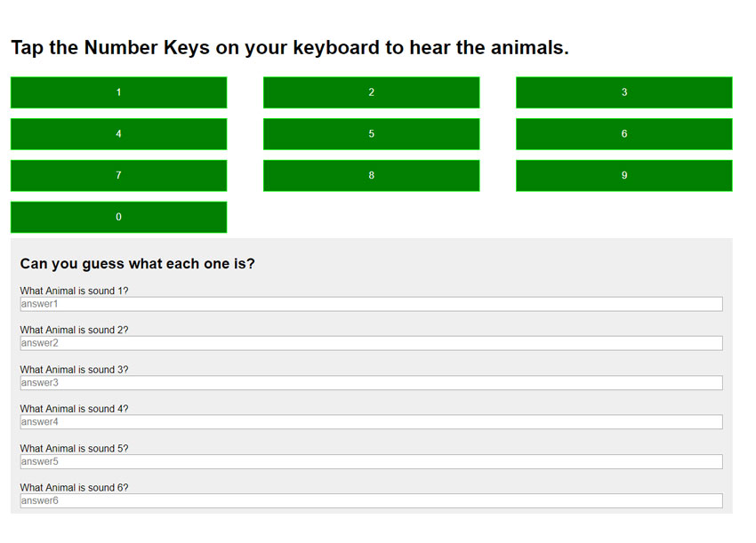Click green button number 6
Viewport: 756px width, 543px height.
point(623,134)
